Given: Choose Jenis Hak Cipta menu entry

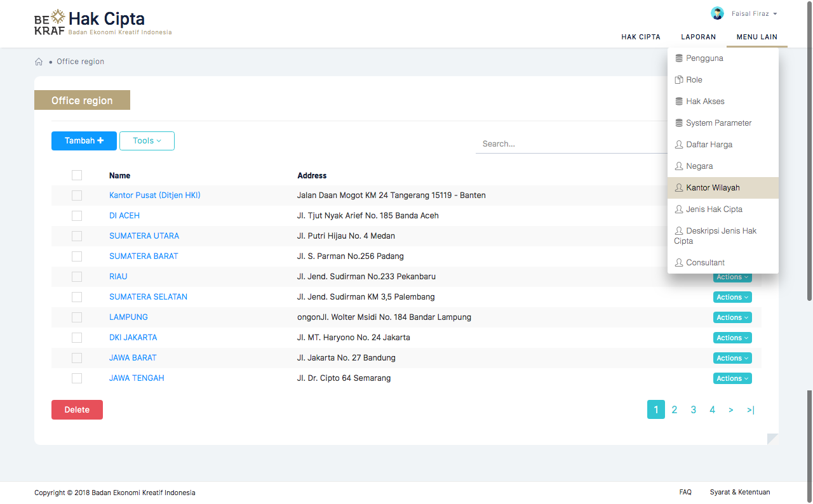Looking at the screenshot, I should pyautogui.click(x=723, y=209).
